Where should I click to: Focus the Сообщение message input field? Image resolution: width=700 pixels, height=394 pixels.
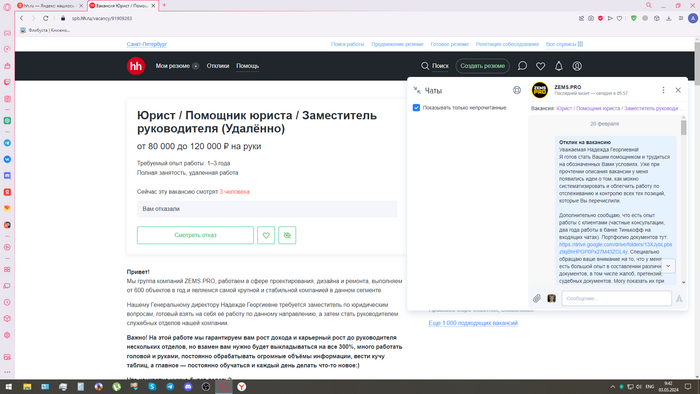point(616,299)
